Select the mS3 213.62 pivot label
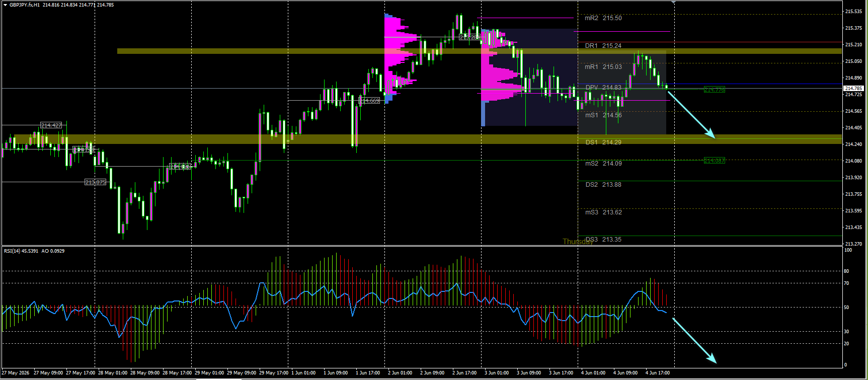This screenshot has width=868, height=380. [x=603, y=212]
